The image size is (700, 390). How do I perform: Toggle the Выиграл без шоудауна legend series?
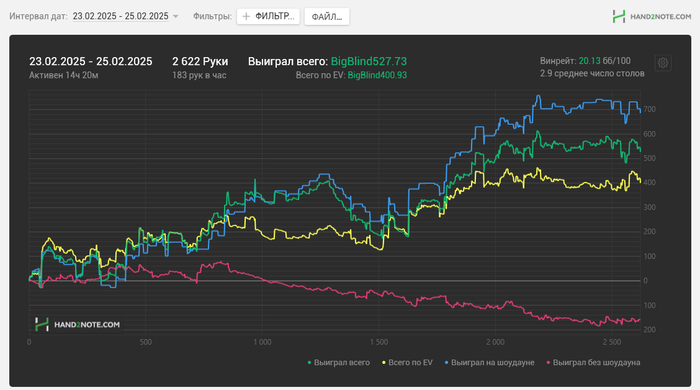pos(593,362)
